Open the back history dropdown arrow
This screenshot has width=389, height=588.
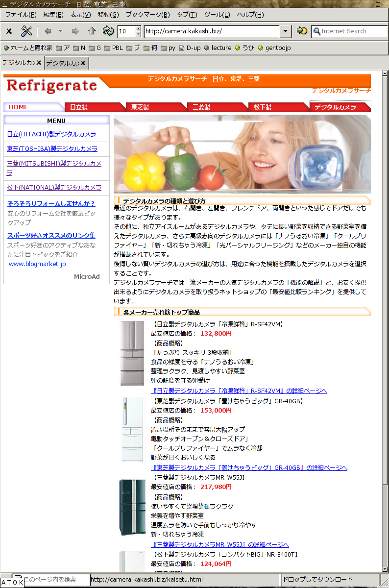(60, 31)
